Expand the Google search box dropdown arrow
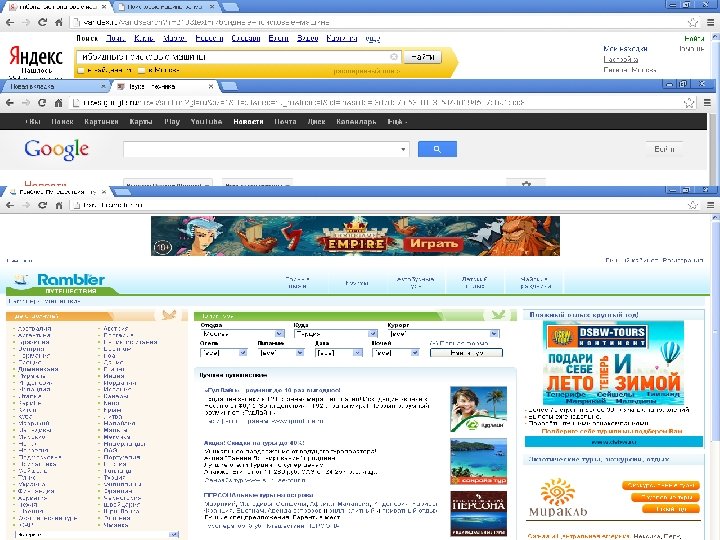The image size is (720, 540). tap(403, 149)
